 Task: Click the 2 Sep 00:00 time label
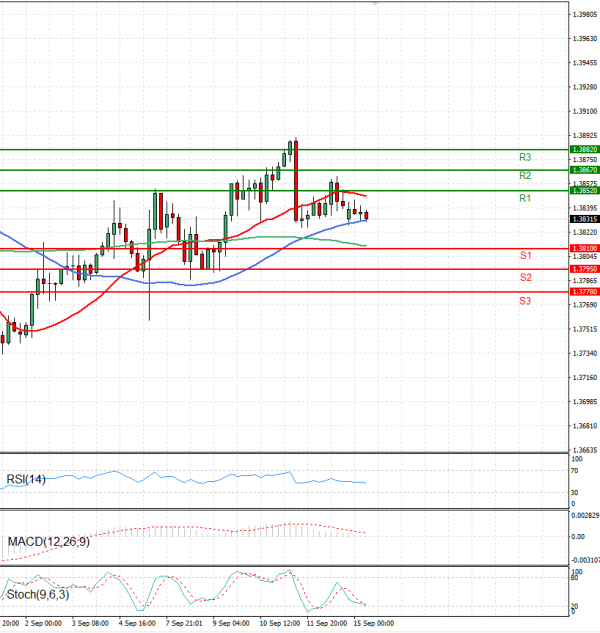[43, 623]
